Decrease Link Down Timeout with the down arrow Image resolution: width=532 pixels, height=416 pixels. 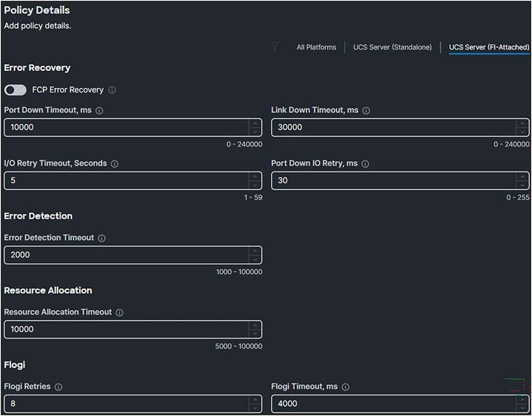click(x=522, y=132)
